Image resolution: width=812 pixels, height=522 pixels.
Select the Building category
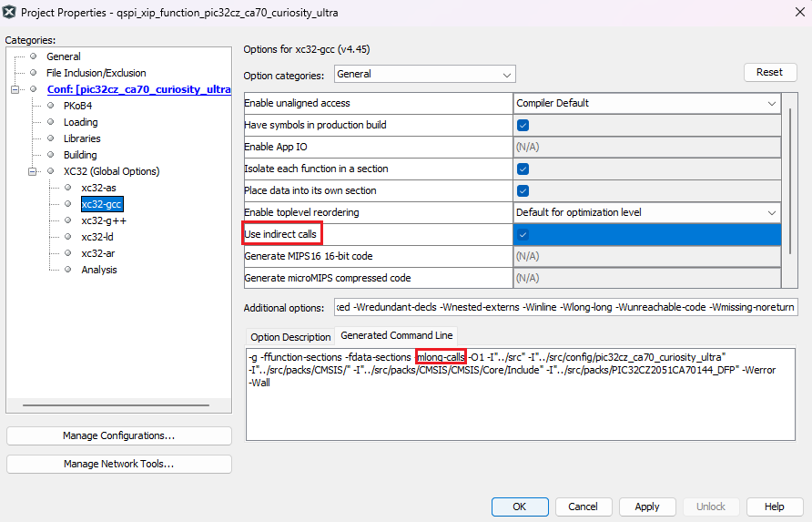[80, 155]
